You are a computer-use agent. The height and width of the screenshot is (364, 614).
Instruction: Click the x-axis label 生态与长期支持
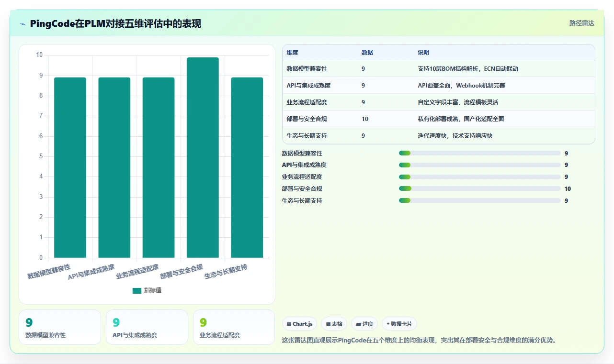click(x=226, y=271)
